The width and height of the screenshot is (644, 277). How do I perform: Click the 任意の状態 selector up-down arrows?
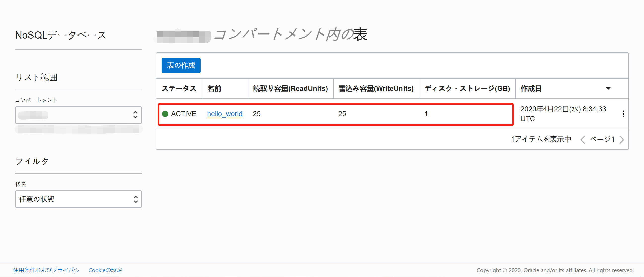point(136,199)
